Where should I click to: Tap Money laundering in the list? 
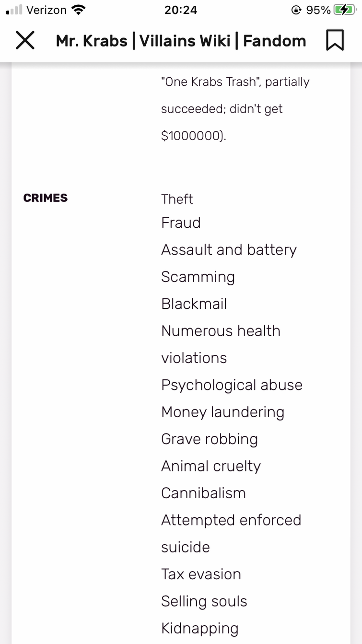pyautogui.click(x=222, y=412)
